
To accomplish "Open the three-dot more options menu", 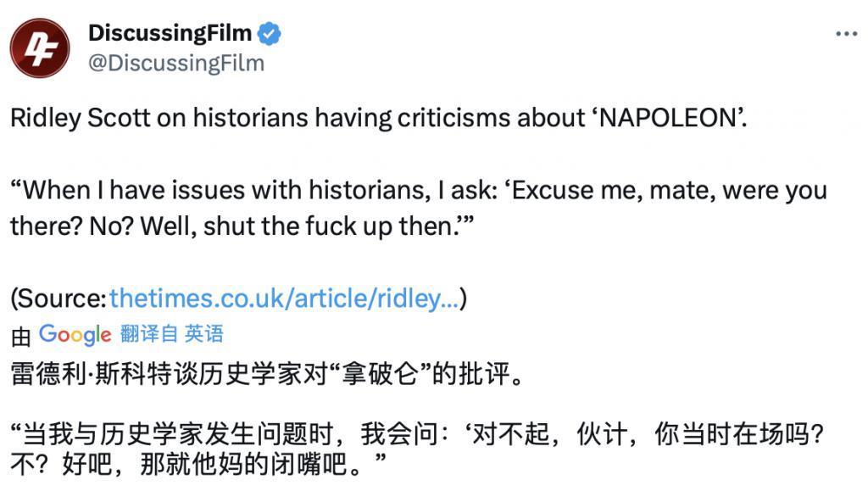I will pyautogui.click(x=846, y=34).
